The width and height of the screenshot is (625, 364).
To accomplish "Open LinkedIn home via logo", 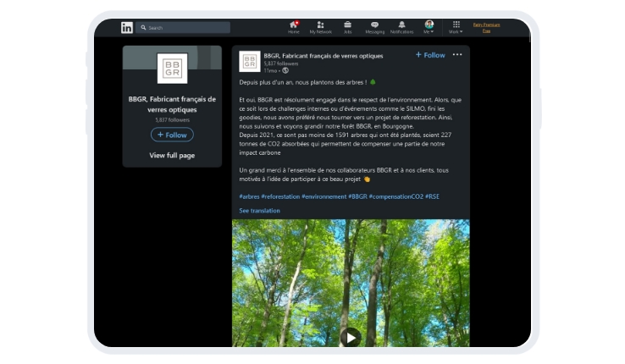I will (x=127, y=27).
